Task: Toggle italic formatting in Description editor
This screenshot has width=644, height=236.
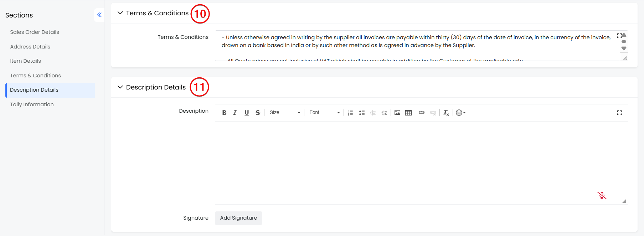Action: click(235, 113)
